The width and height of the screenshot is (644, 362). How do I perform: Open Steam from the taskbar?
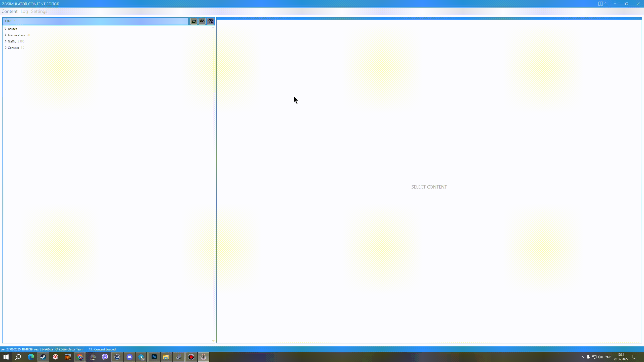[43, 357]
